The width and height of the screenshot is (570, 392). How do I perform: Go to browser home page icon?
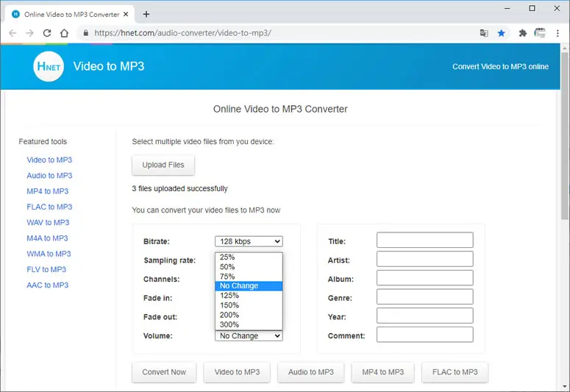coord(64,33)
